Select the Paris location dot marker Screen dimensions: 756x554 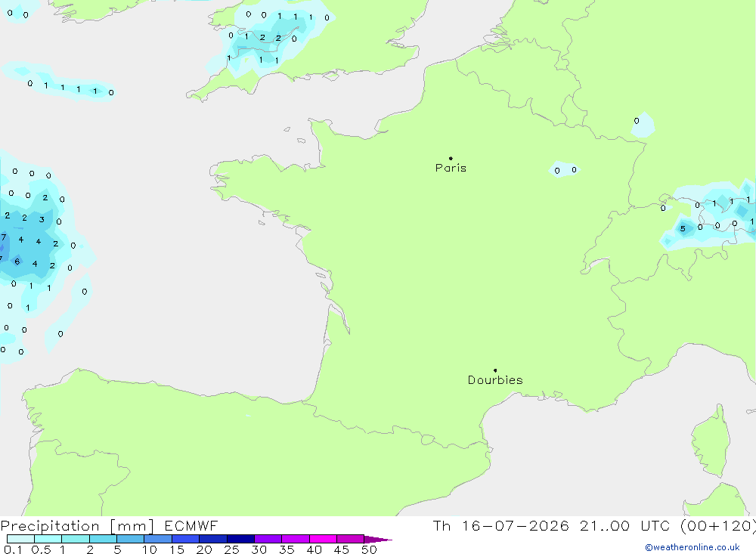click(x=451, y=158)
